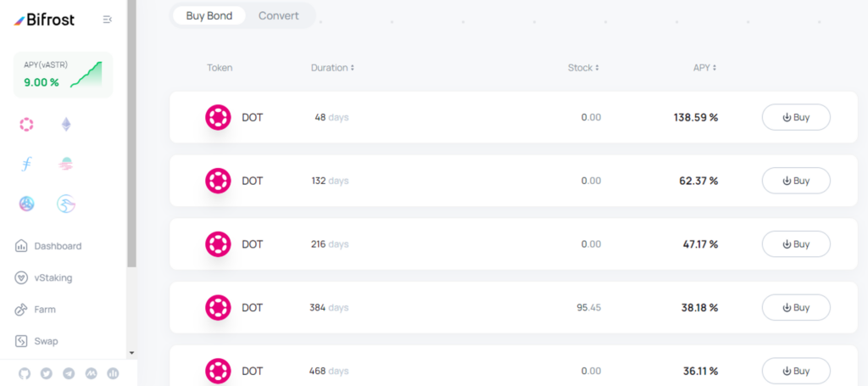Select the Ethereum network icon
868x386 pixels.
click(66, 125)
